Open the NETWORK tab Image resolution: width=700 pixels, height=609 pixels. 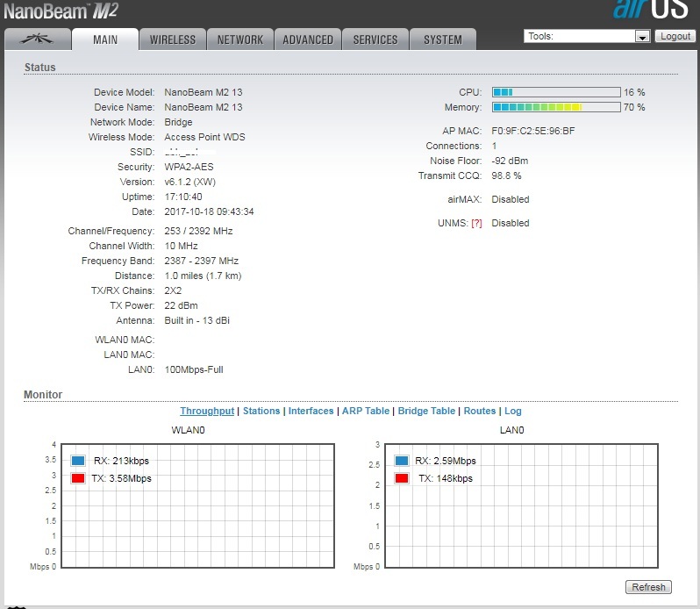click(240, 39)
